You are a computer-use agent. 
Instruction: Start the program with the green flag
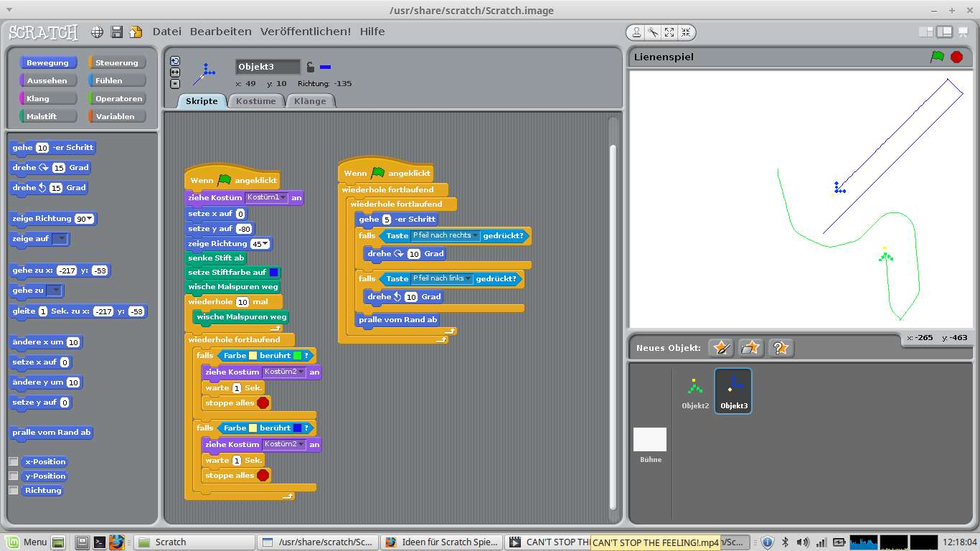[937, 57]
